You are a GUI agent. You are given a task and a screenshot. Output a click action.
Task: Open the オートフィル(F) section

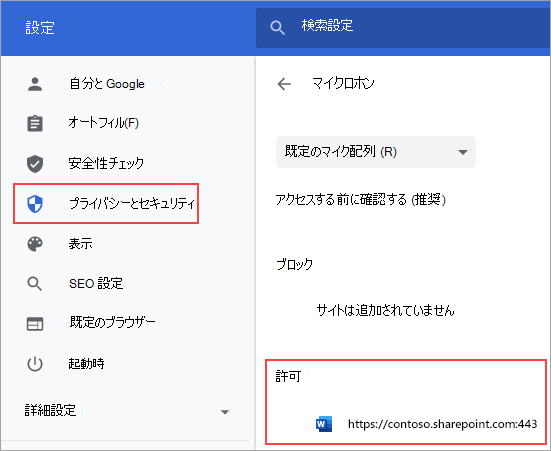coord(104,123)
